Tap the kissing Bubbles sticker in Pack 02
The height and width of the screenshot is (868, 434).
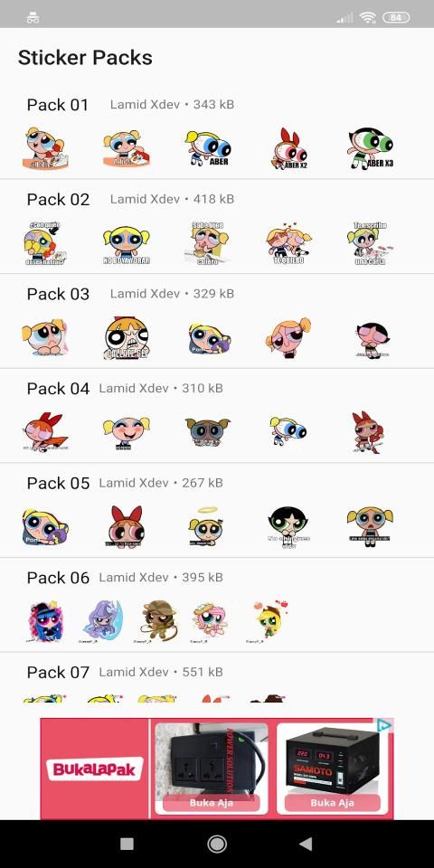coord(289,243)
